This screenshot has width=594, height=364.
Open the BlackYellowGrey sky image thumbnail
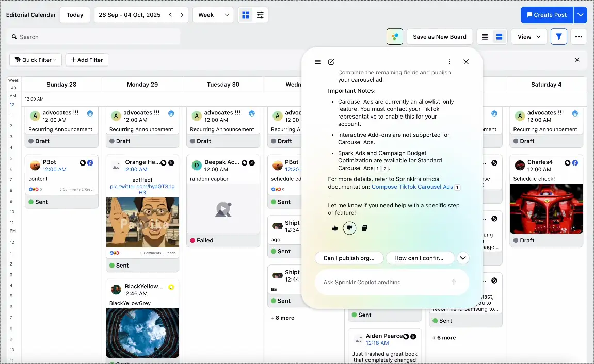click(142, 333)
